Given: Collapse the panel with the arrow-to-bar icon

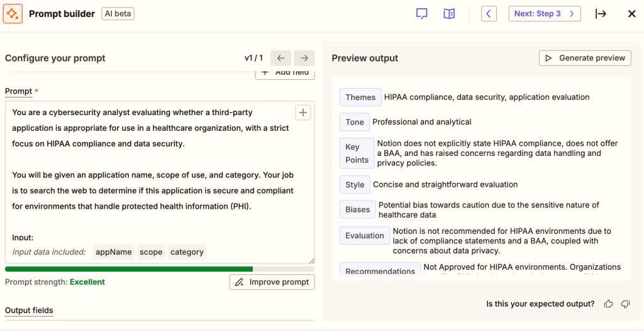Looking at the screenshot, I should [601, 14].
